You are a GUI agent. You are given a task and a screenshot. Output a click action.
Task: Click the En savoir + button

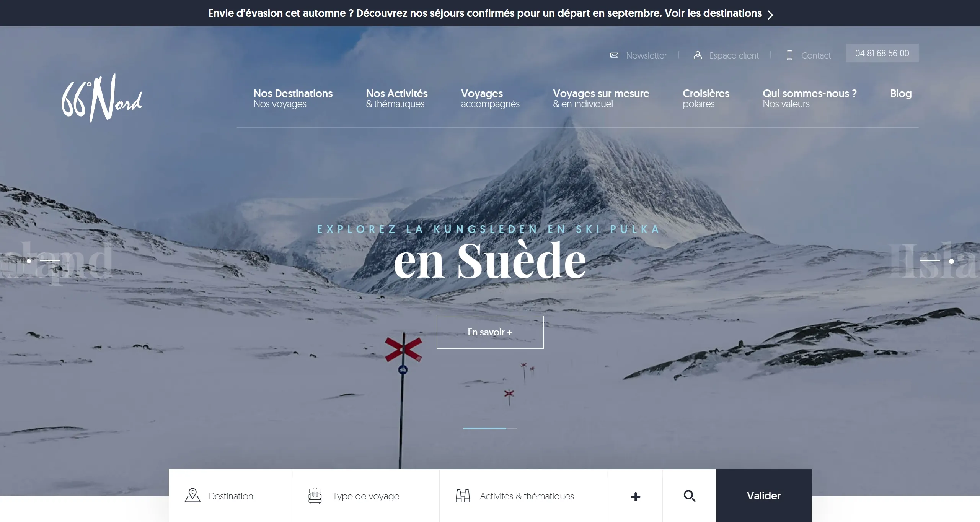(x=490, y=332)
